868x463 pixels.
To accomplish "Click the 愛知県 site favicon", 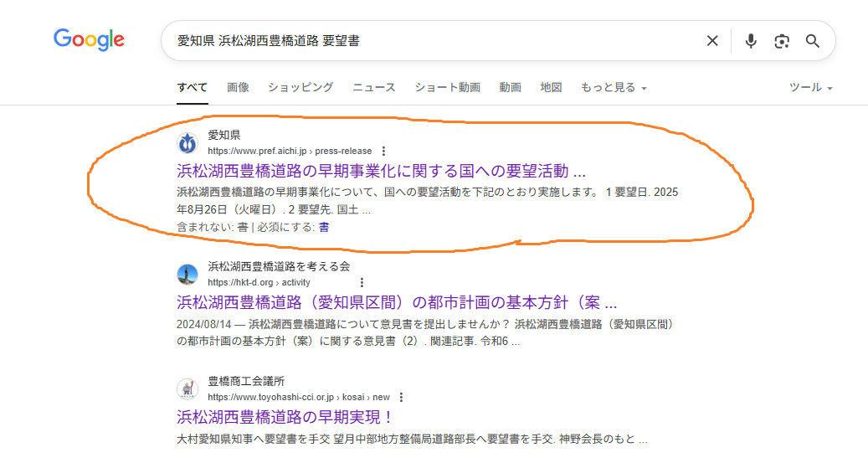I will click(x=187, y=143).
